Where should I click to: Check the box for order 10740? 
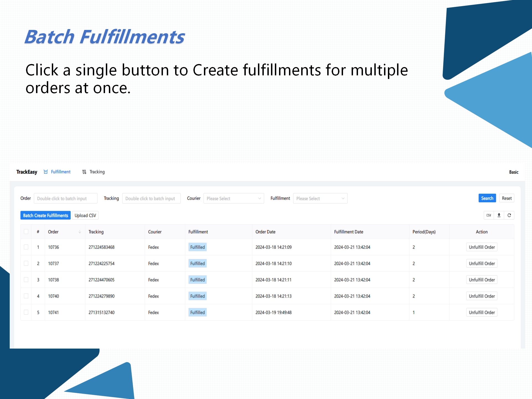click(26, 296)
